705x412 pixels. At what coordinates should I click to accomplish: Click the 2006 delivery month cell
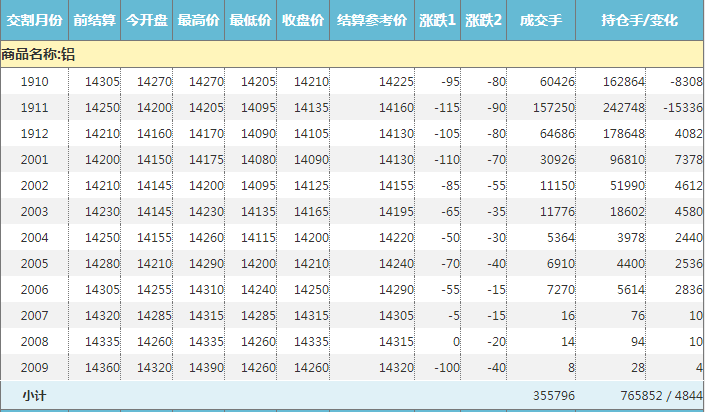34,290
